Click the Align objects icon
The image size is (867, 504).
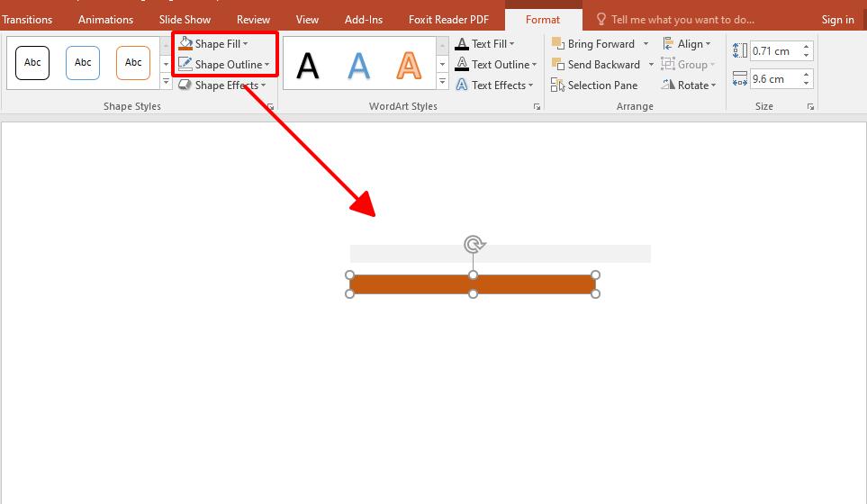[668, 44]
